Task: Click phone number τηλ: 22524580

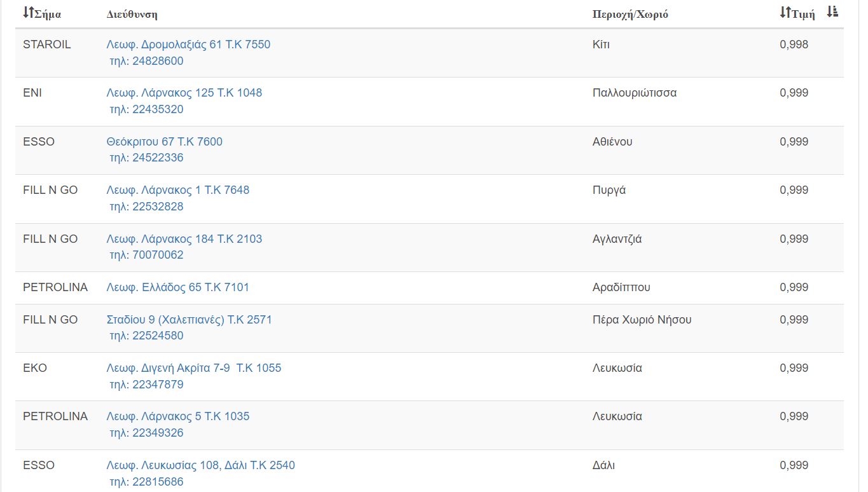Action: [x=146, y=336]
